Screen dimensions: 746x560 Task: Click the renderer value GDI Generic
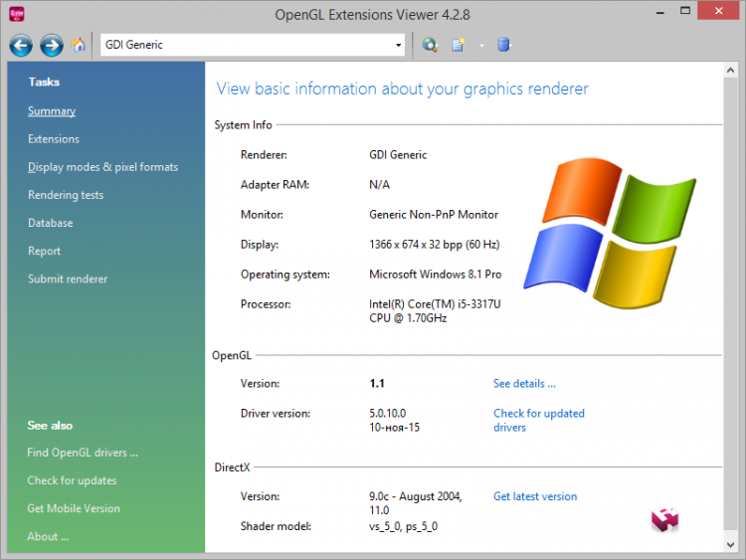point(398,154)
